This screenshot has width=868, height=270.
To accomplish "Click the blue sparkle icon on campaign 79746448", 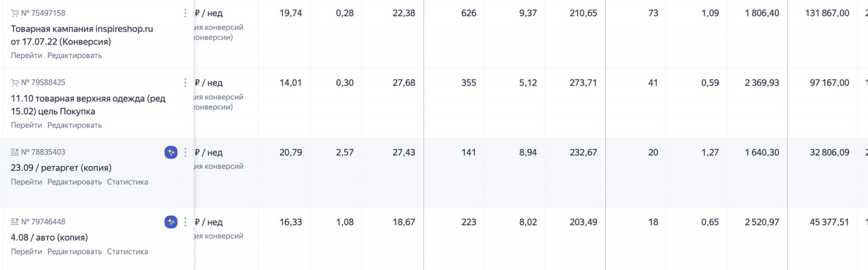I will point(171,222).
